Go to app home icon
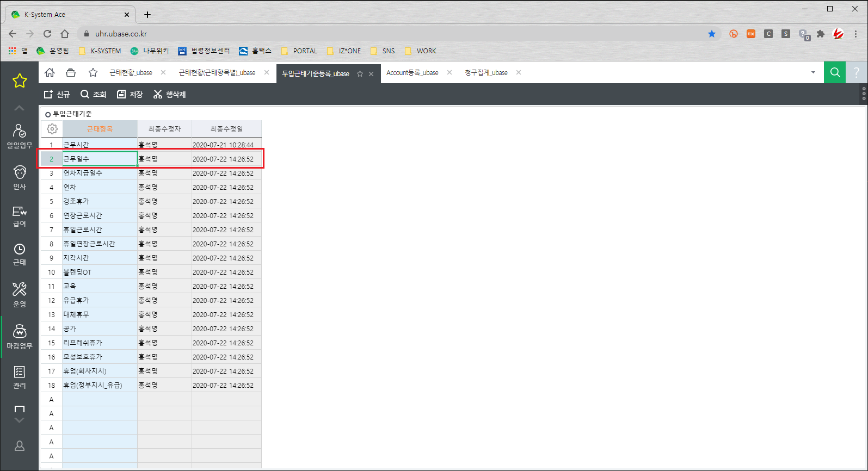868x471 pixels. [50, 72]
